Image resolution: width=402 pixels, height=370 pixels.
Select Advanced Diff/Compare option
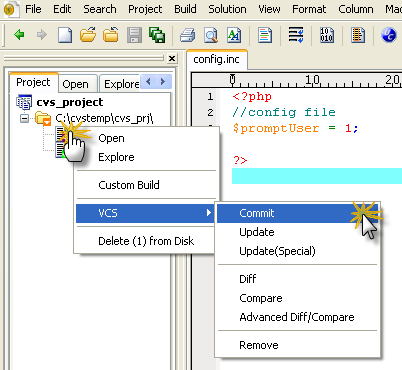(297, 317)
